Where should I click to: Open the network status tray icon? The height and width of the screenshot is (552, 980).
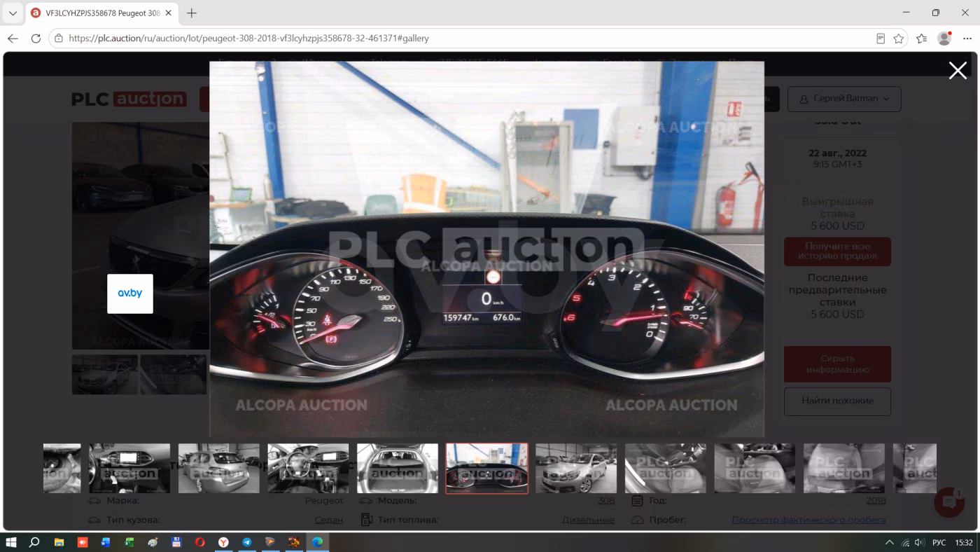906,542
